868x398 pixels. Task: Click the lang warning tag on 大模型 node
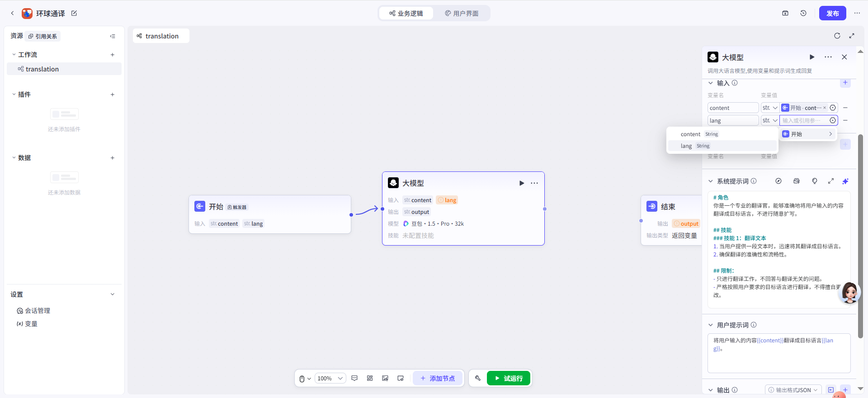tap(447, 200)
